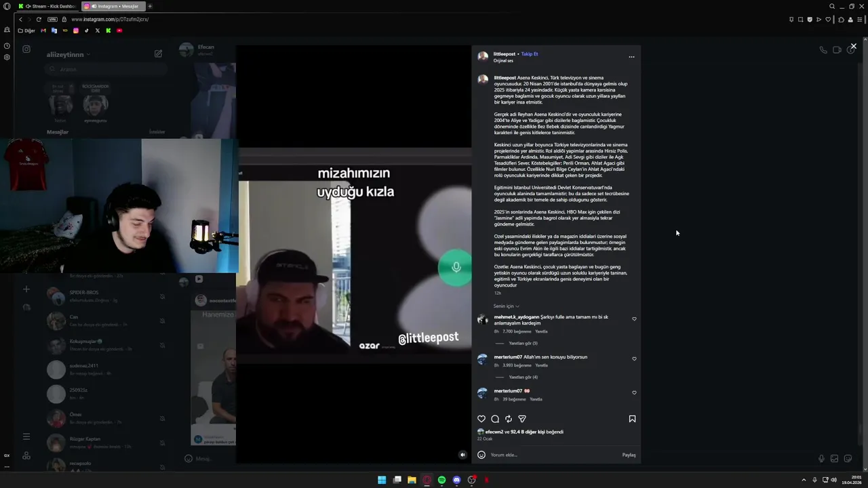The image size is (868, 488).
Task: Like the littleepost post with the heart icon
Action: [x=481, y=419]
